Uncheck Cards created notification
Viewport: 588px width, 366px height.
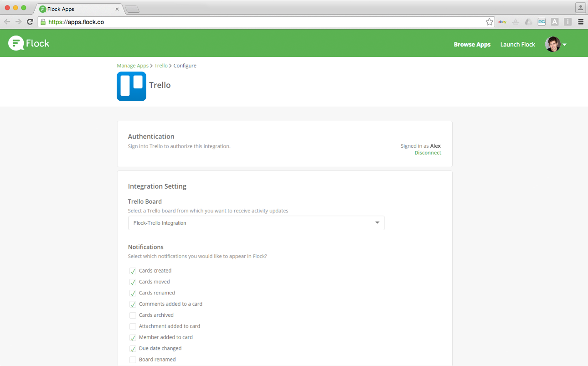pos(133,271)
